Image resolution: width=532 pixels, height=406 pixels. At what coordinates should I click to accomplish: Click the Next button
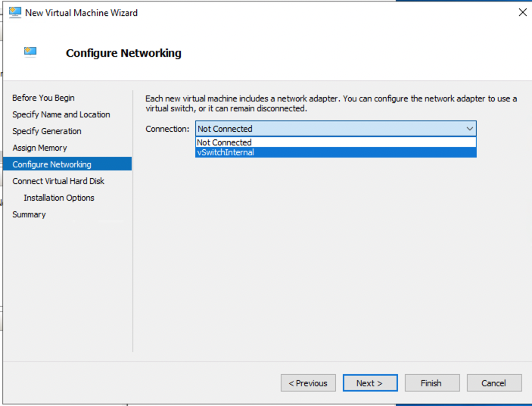(x=370, y=383)
